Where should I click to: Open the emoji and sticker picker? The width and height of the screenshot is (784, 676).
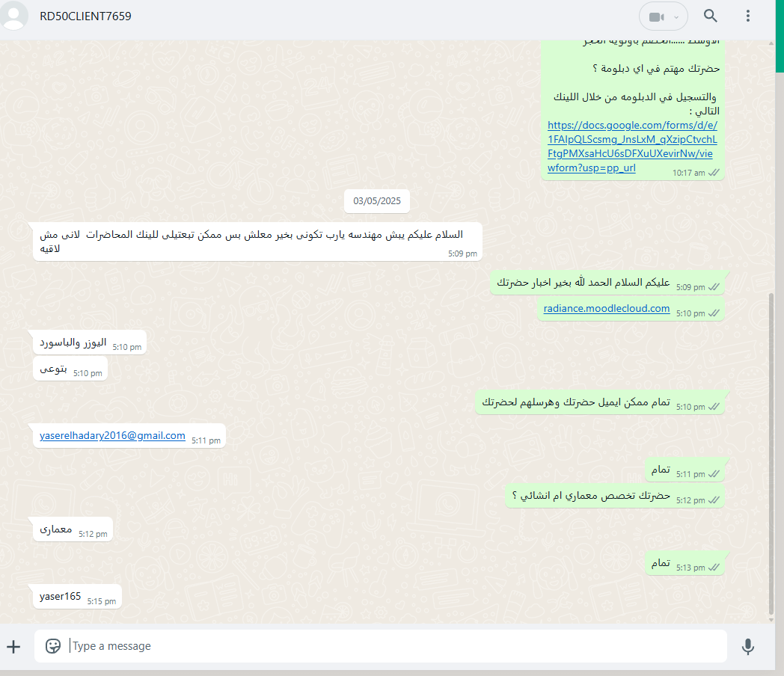[x=52, y=646]
